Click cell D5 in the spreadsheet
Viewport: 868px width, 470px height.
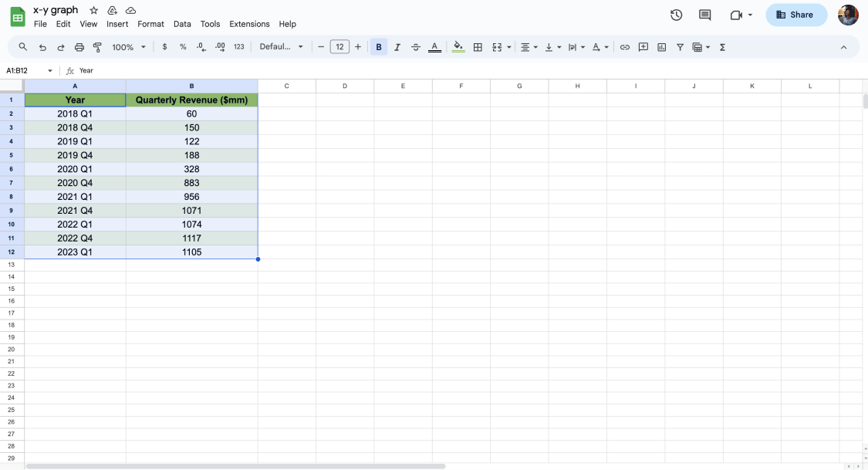344,155
